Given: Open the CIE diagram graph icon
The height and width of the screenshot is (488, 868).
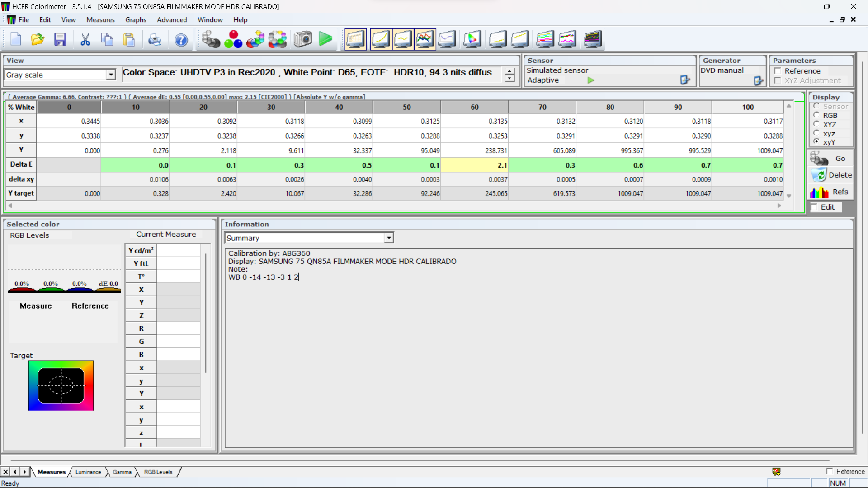Looking at the screenshot, I should point(472,40).
